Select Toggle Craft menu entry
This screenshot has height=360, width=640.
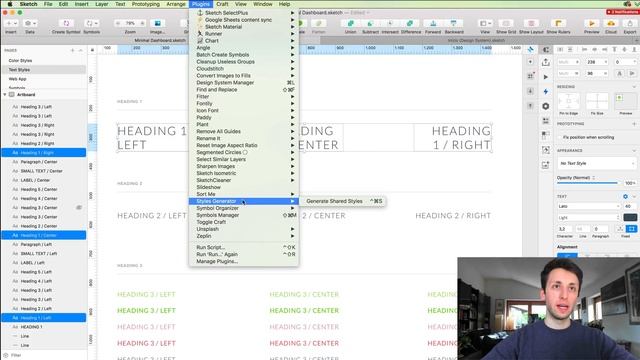tap(244, 222)
